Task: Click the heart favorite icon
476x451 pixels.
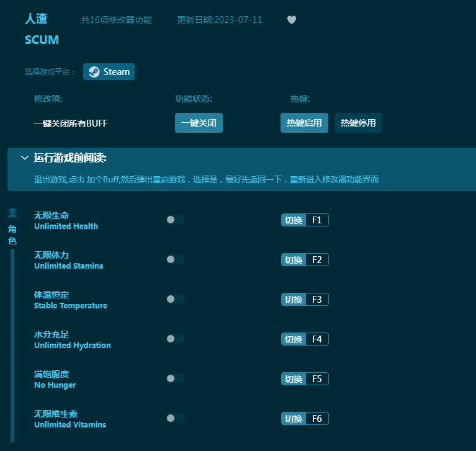Action: (x=292, y=20)
